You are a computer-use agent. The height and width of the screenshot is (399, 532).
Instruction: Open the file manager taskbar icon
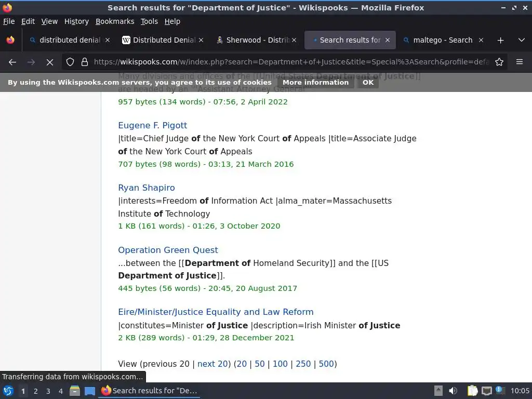pos(75,391)
